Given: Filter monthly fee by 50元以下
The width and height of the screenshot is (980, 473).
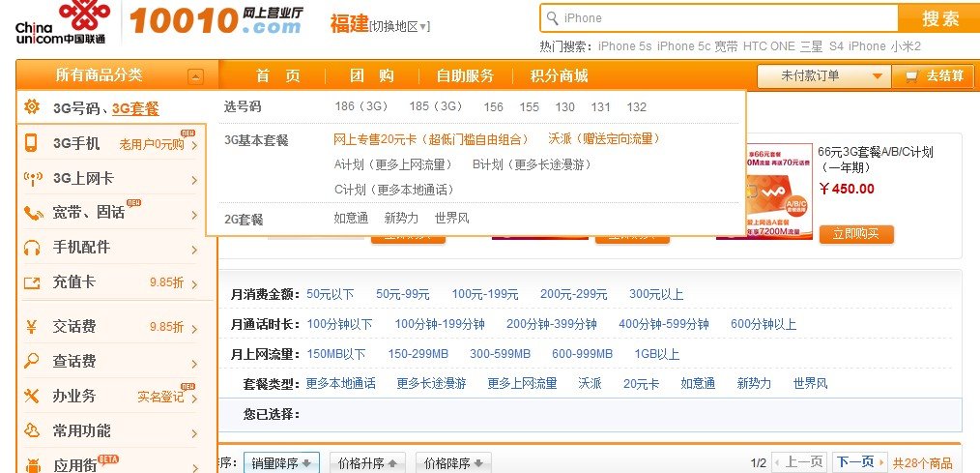Looking at the screenshot, I should click(330, 294).
